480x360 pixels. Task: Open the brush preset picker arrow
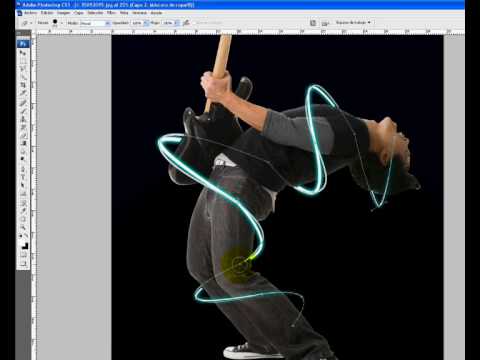tap(62, 23)
